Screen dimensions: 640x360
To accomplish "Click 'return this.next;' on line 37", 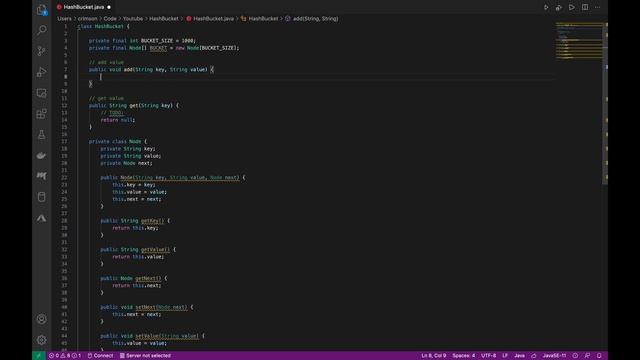I will [x=137, y=286].
